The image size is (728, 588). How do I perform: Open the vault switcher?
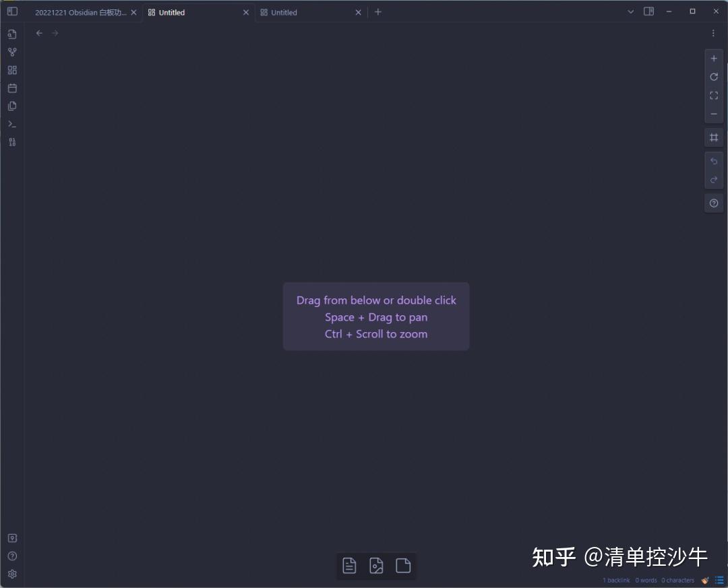pyautogui.click(x=12, y=537)
